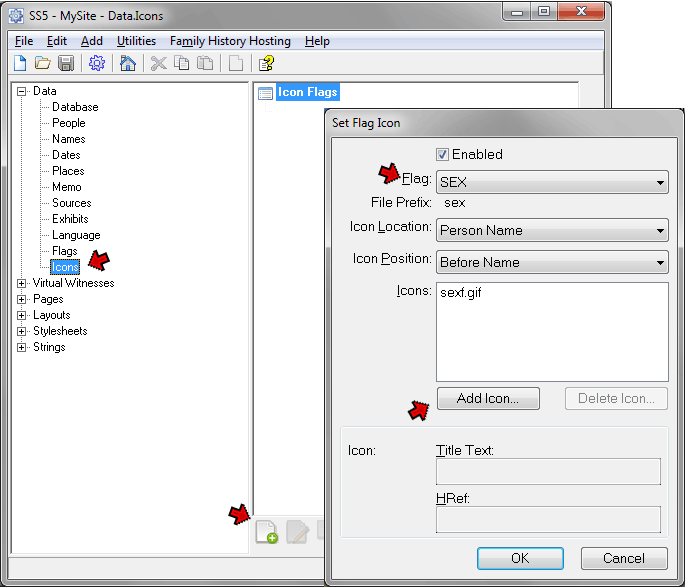This screenshot has height=587, width=685.
Task: Toggle the Enabled checkbox
Action: pyautogui.click(x=442, y=154)
